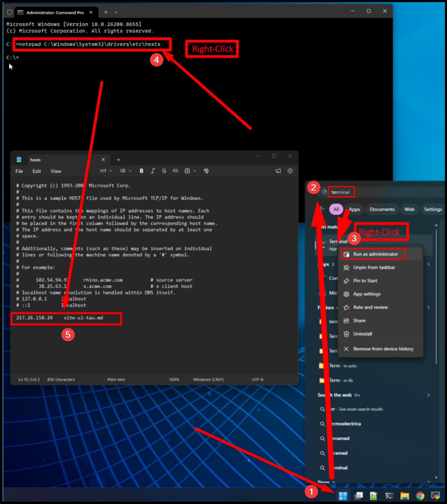This screenshot has height=504, width=447.
Task: Click Windows (CRLF) in Notepad status bar
Action: pos(208,379)
